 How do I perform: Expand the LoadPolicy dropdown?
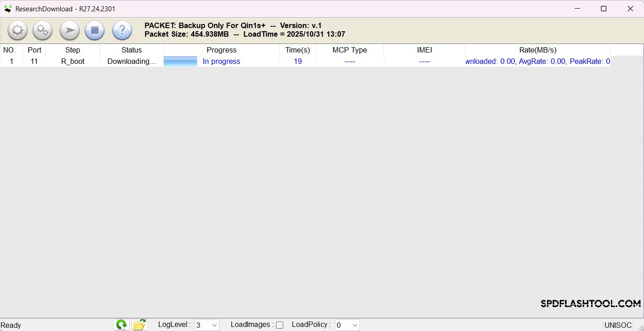(x=347, y=325)
